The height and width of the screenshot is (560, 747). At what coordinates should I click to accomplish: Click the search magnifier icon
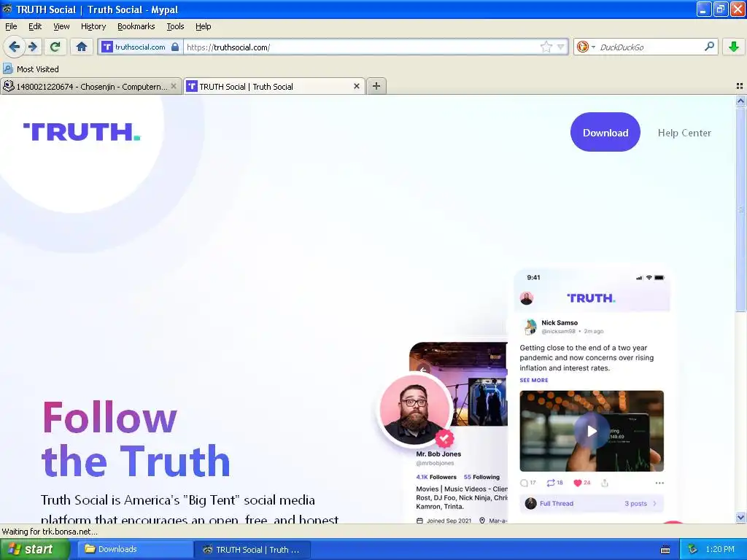709,47
